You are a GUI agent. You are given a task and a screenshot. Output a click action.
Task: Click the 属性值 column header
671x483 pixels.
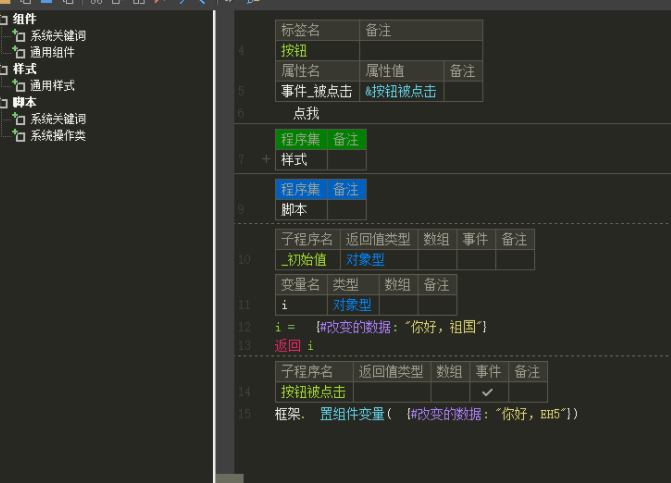click(401, 71)
